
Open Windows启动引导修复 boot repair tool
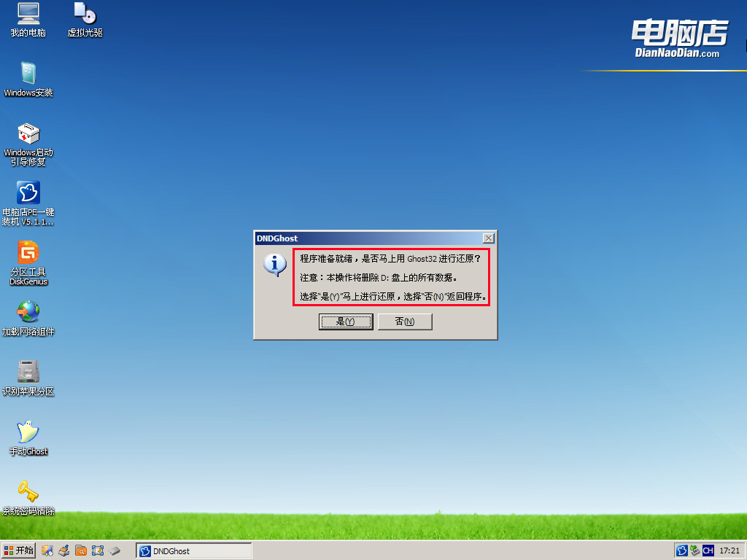click(x=28, y=139)
